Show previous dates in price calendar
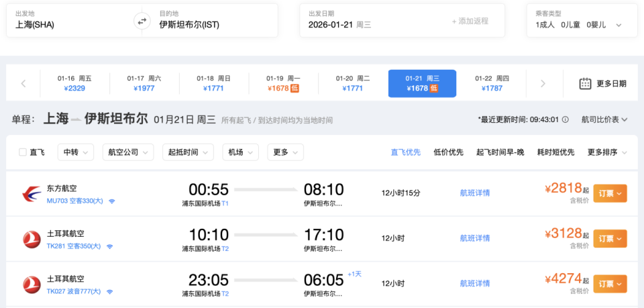Viewport: 644px width, 308px height. [23, 84]
